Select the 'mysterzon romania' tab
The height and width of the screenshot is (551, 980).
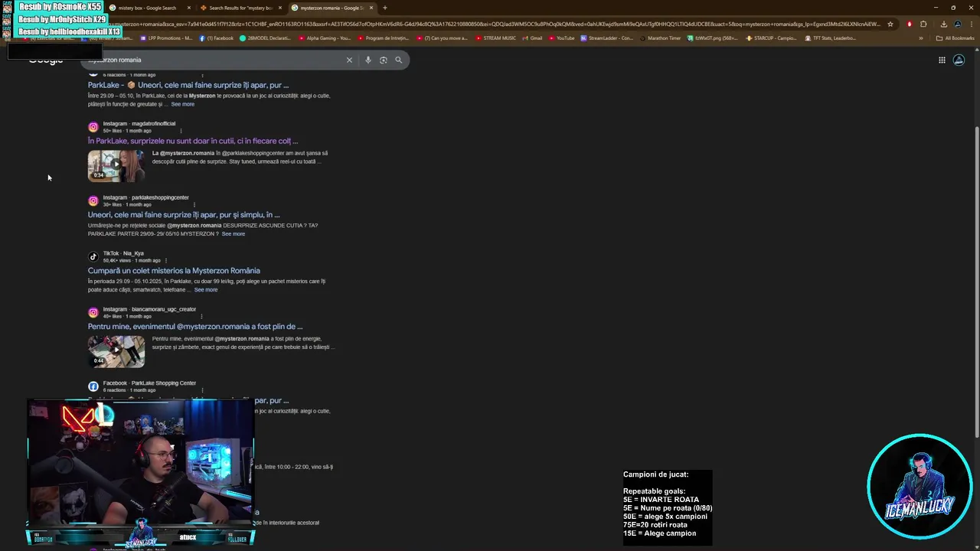click(x=332, y=8)
